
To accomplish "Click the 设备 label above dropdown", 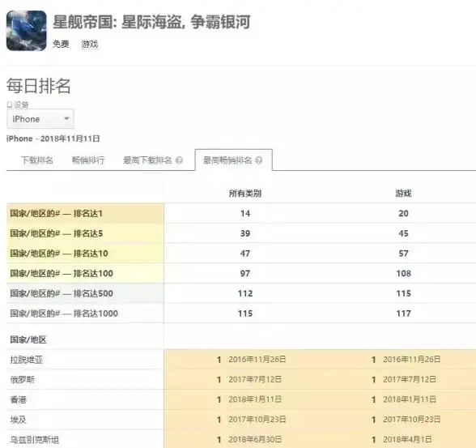I will (x=21, y=105).
